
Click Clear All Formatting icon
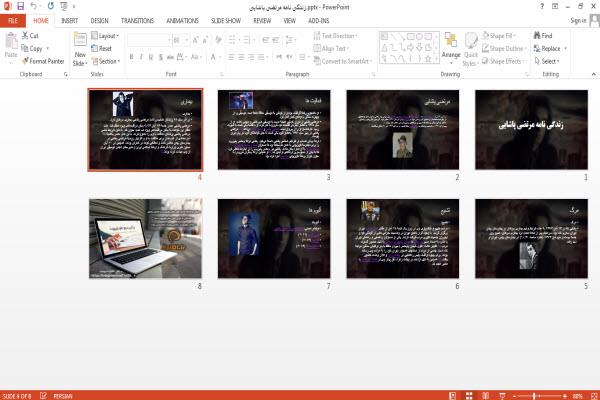(x=218, y=40)
